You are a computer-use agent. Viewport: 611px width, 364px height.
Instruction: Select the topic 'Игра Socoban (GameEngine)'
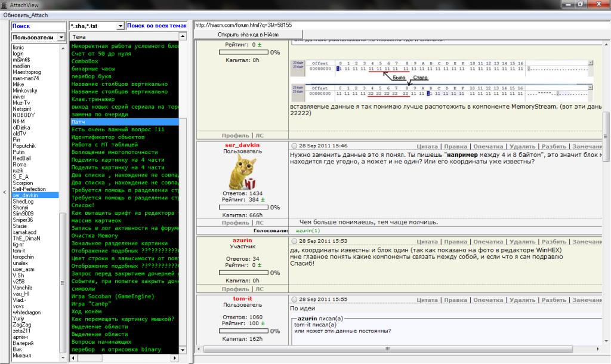pos(113,296)
